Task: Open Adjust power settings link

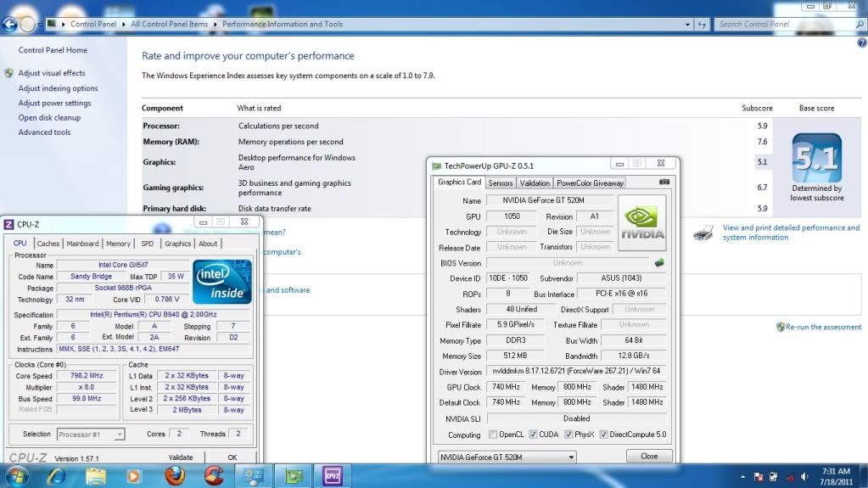Action: 54,103
